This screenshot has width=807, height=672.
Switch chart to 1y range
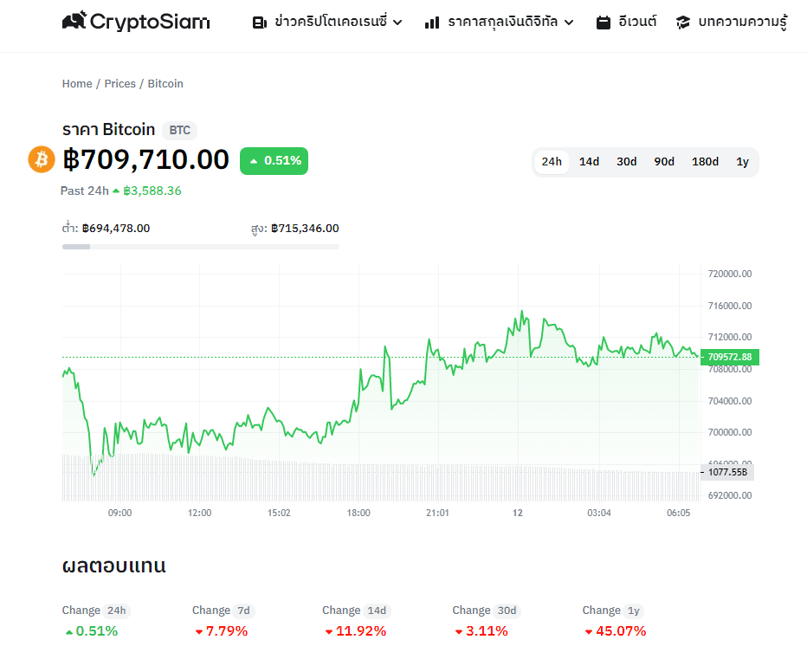pos(743,162)
